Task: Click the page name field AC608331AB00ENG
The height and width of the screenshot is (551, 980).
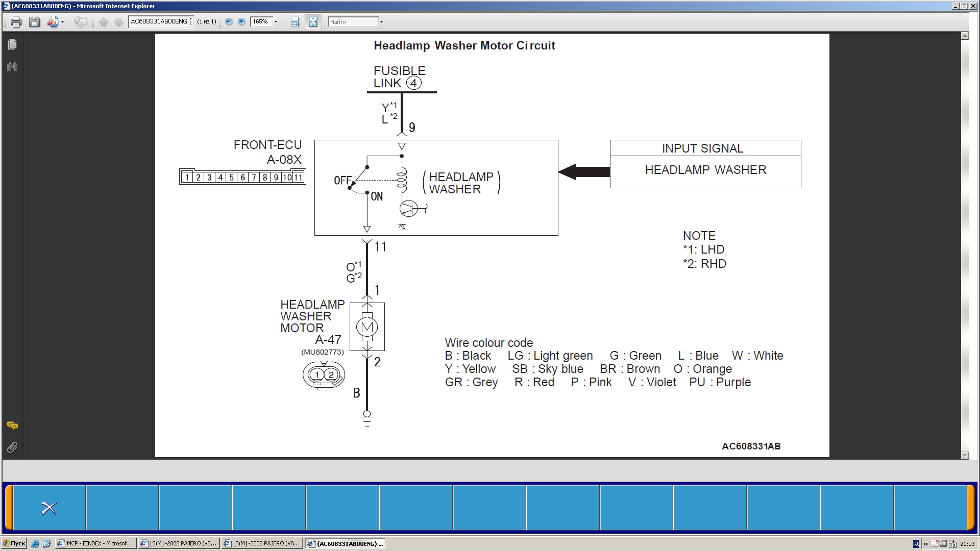Action: 161,21
